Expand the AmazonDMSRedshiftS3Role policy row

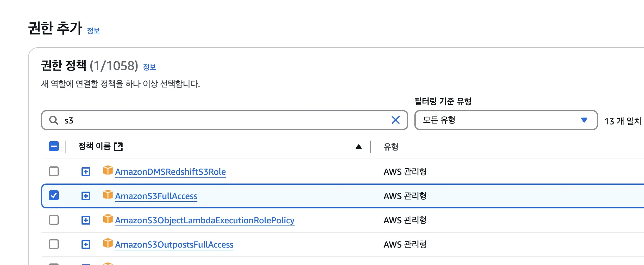pyautogui.click(x=86, y=172)
